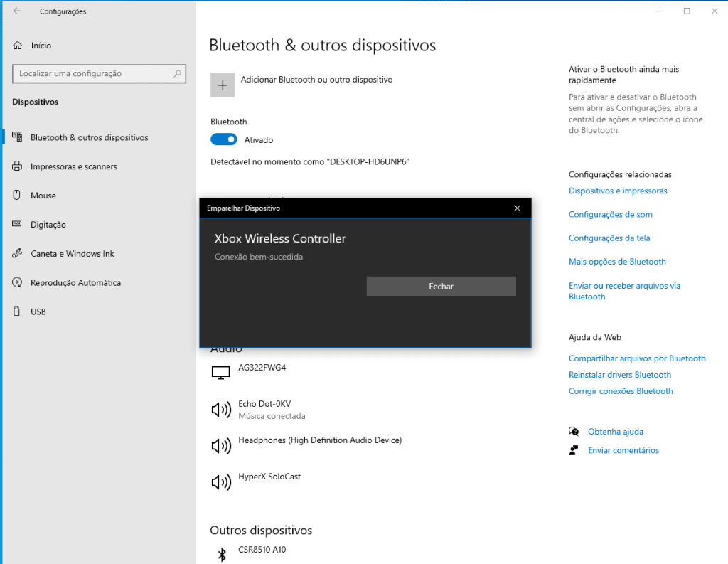The width and height of the screenshot is (728, 564).
Task: Click the Localizar uma configuração search field
Action: (91, 73)
